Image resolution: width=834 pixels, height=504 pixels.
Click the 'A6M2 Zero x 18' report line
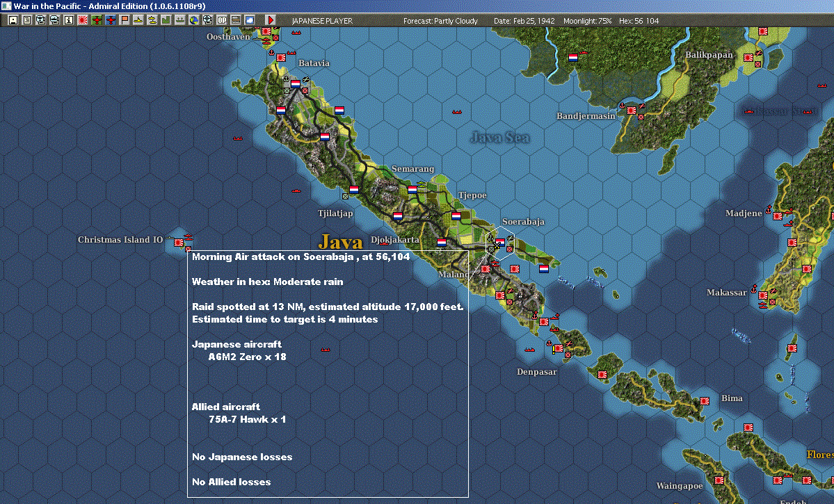coord(248,357)
